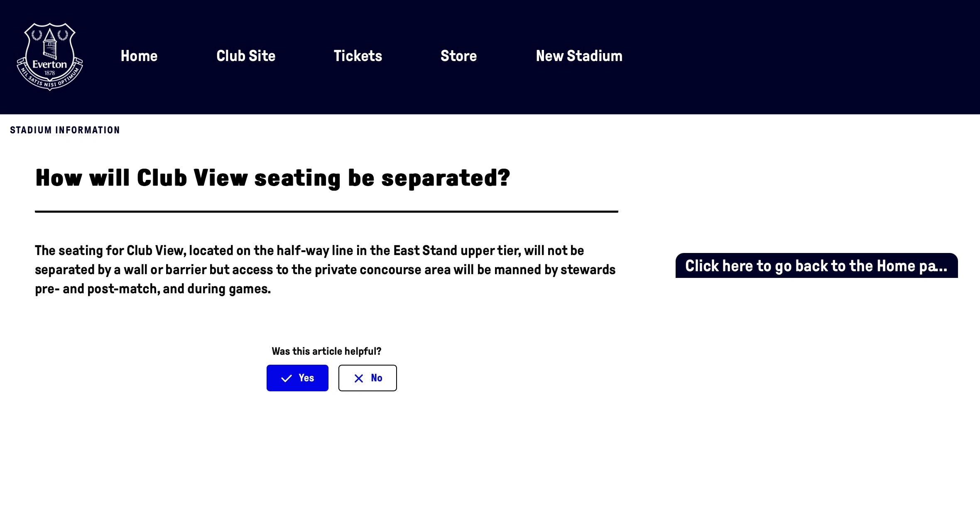The height and width of the screenshot is (518, 980).
Task: Go to Club Site in the navigation
Action: pos(246,56)
